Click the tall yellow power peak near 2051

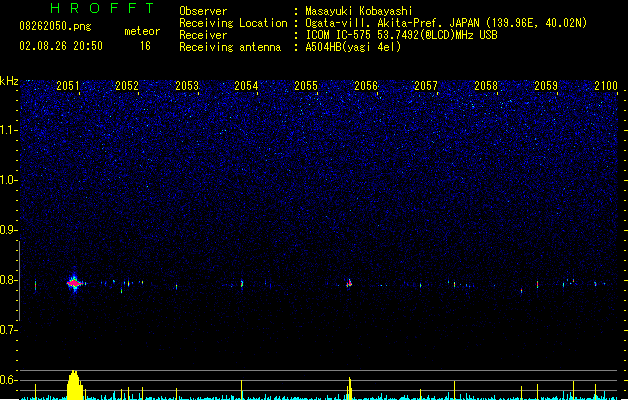pos(75,385)
